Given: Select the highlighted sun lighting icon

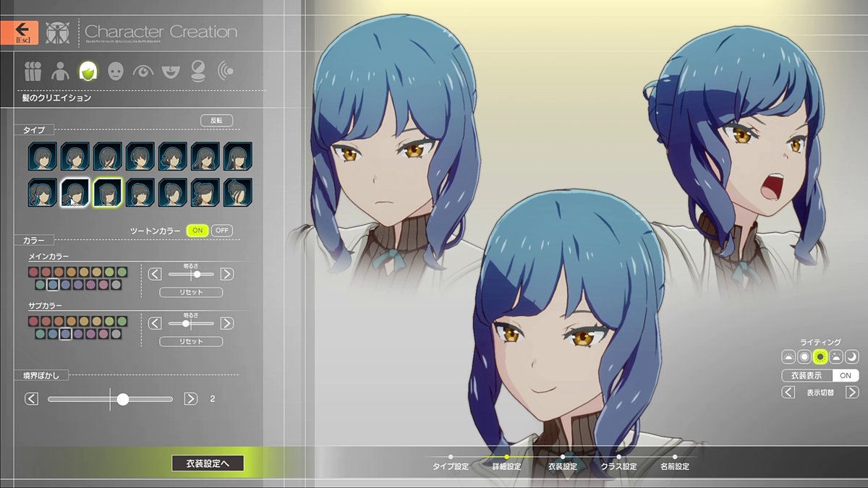Looking at the screenshot, I should tap(820, 356).
